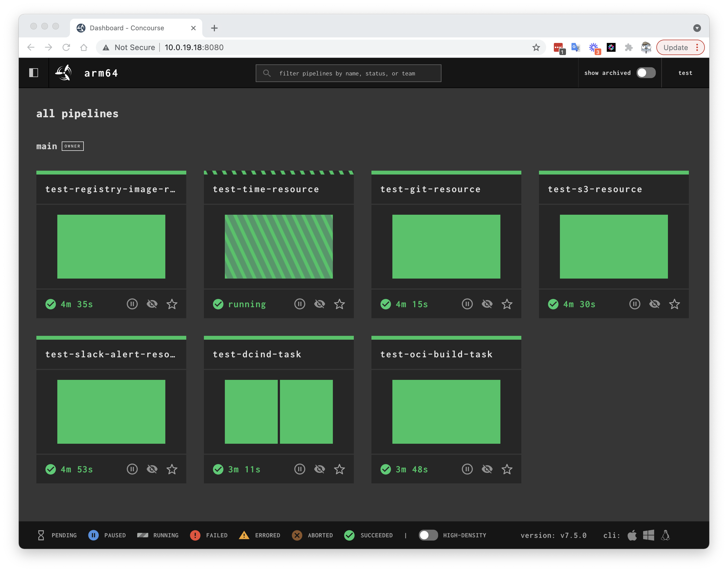Expand the browser tab search arrow
The height and width of the screenshot is (572, 728).
(697, 28)
